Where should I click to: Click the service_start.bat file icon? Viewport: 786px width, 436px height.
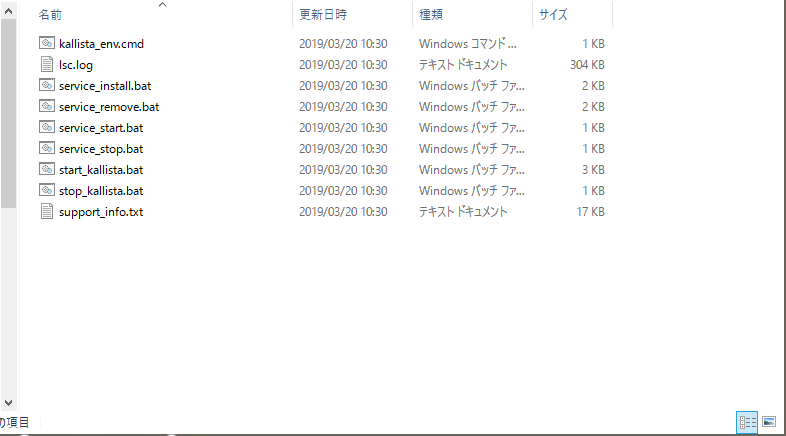47,127
